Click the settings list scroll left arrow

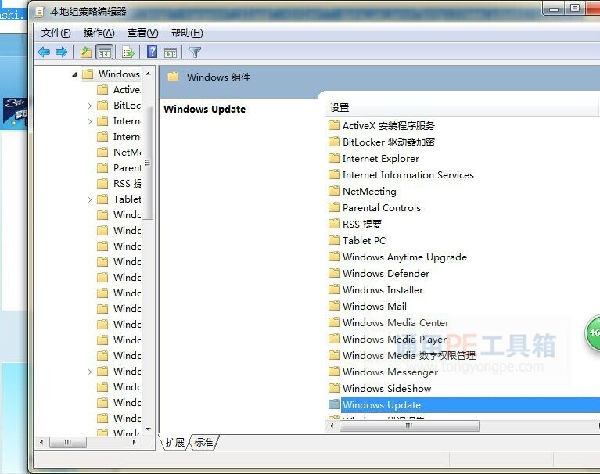pyautogui.click(x=333, y=426)
